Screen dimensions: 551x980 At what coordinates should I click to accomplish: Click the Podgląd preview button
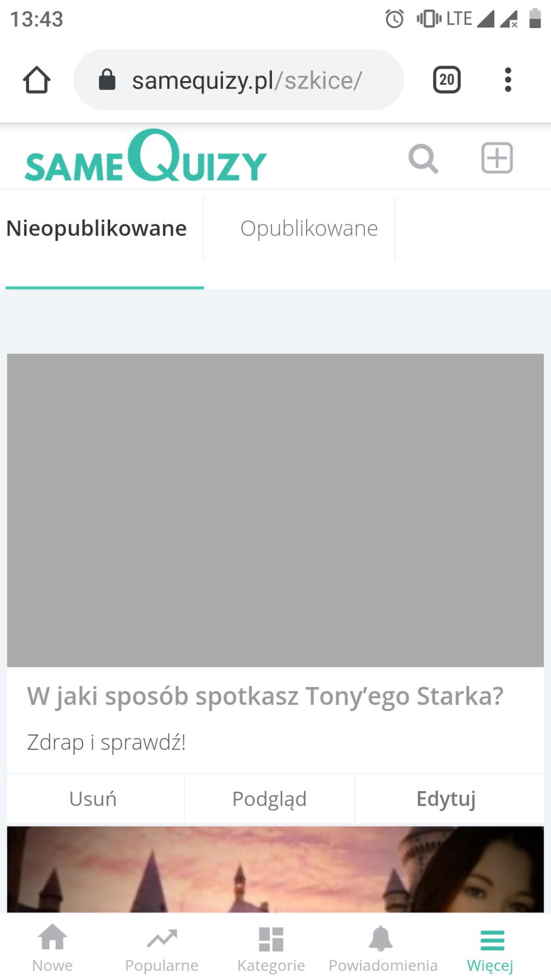(269, 798)
